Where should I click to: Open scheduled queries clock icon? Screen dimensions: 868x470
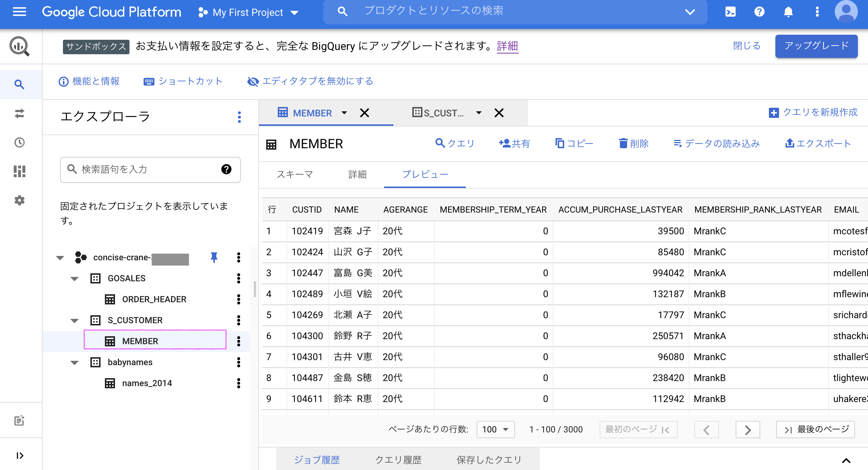pyautogui.click(x=20, y=142)
